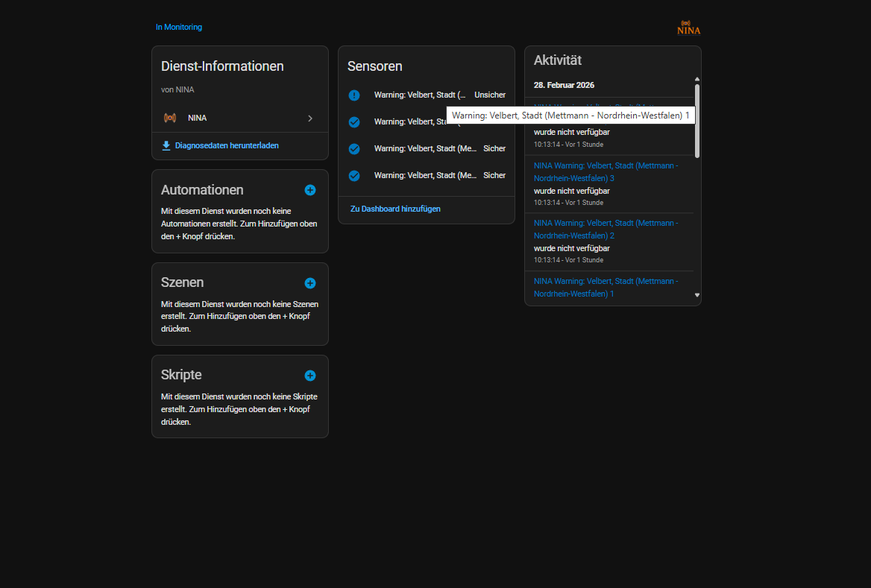871x588 pixels.
Task: Click the download icon beside Diagnosedaten herunterladen
Action: pos(166,145)
